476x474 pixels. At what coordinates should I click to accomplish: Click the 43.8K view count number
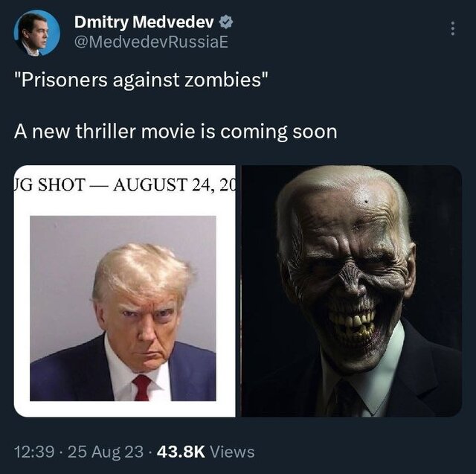pyautogui.click(x=181, y=452)
